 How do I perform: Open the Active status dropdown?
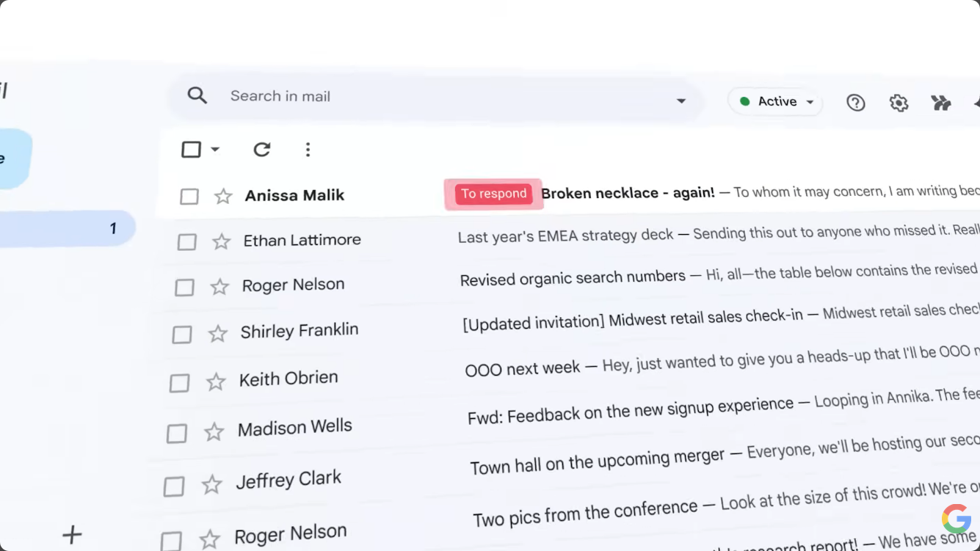(777, 101)
